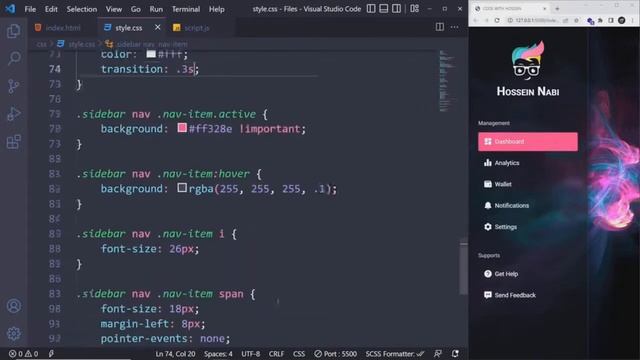Click the Dashboard nav item icon
The width and height of the screenshot is (640, 360).
click(488, 142)
